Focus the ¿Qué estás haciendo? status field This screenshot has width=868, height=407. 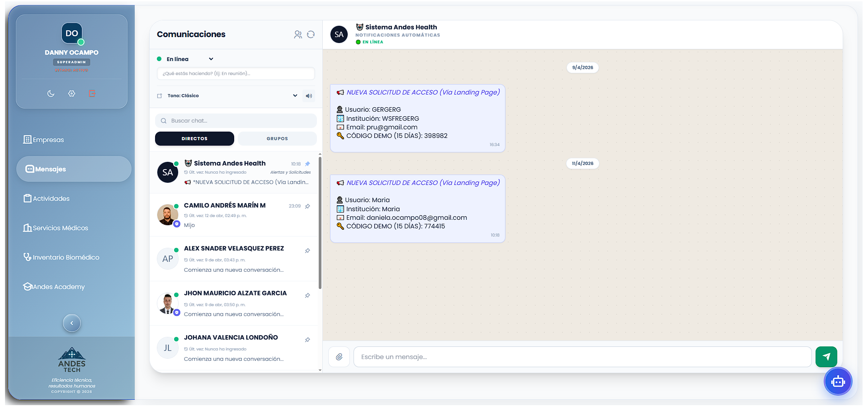[236, 73]
